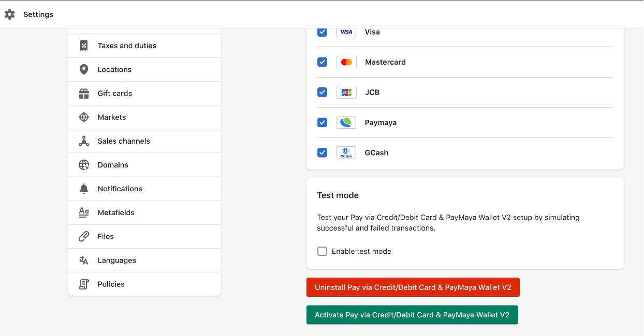Click the Sales channels icon

(84, 141)
